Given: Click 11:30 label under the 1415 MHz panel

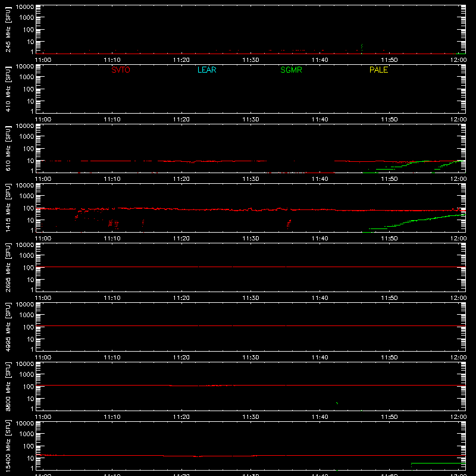Looking at the screenshot, I should coord(250,239).
